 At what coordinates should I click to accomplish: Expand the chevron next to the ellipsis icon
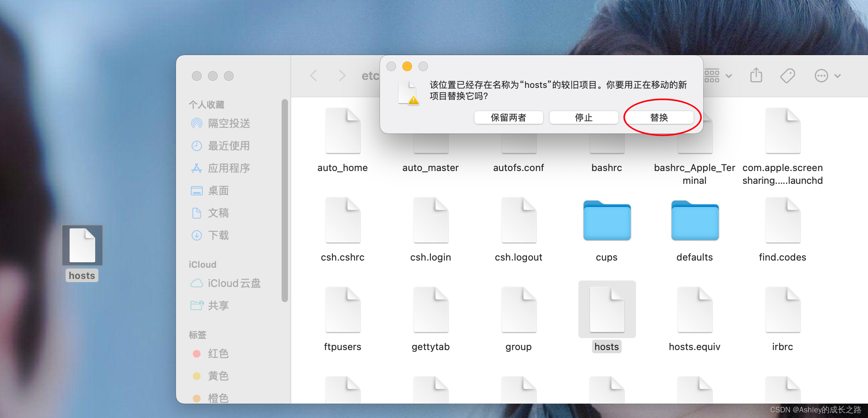coord(838,76)
